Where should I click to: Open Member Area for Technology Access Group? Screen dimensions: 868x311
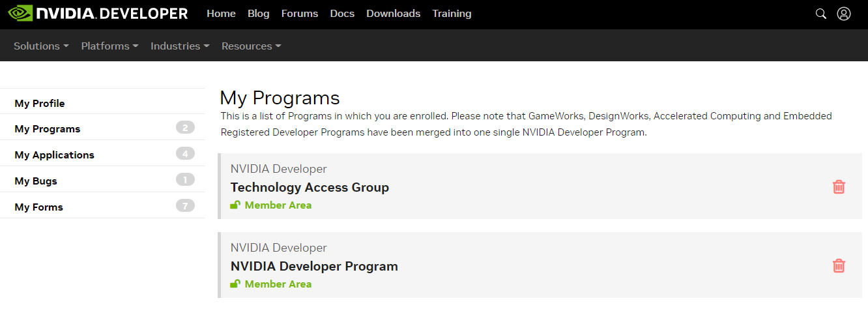tap(278, 205)
